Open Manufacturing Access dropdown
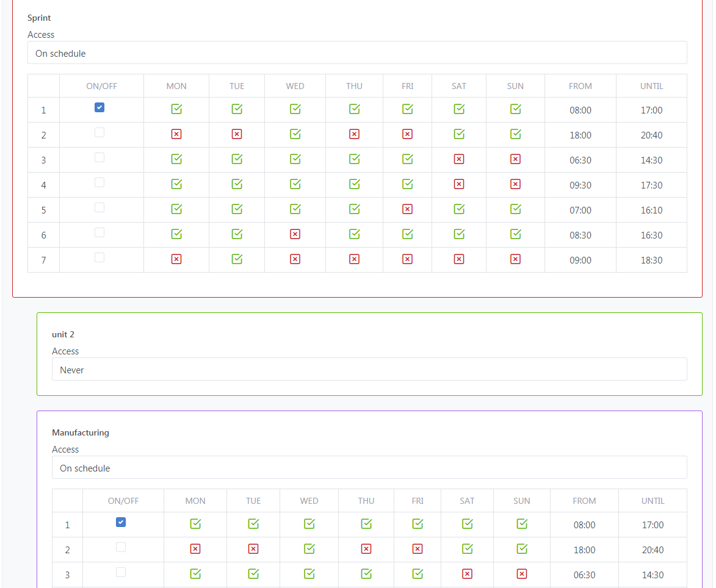 point(369,468)
